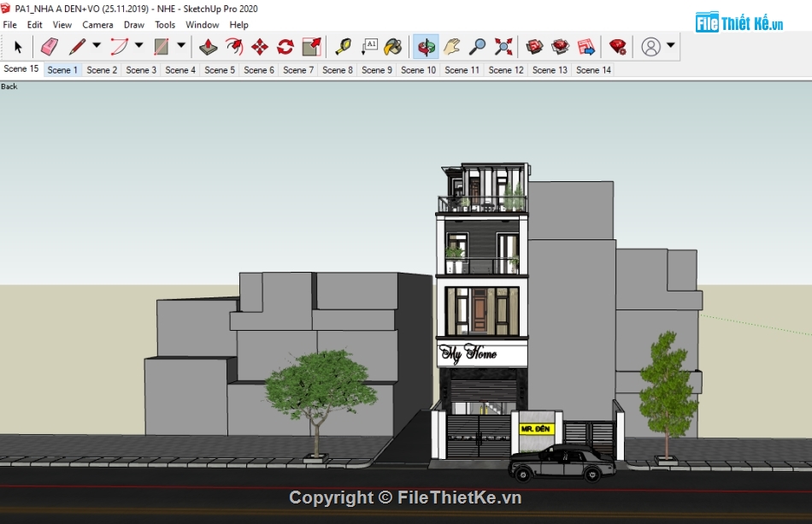
Task: Switch to the Scene 10 tab
Action: (419, 70)
